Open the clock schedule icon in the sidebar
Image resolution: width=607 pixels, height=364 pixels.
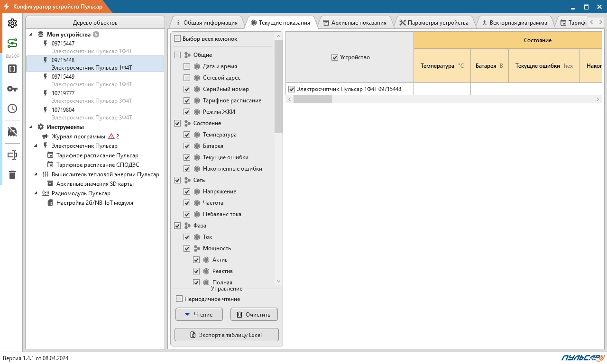click(x=12, y=109)
